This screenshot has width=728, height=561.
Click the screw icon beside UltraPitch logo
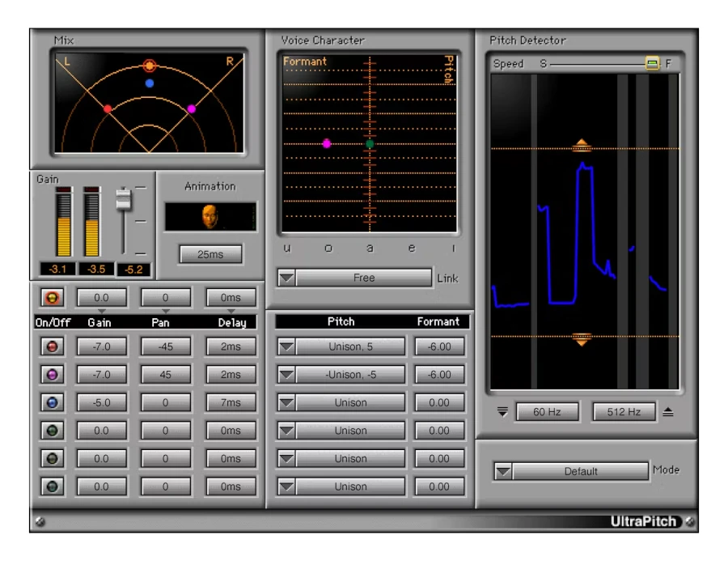click(690, 521)
